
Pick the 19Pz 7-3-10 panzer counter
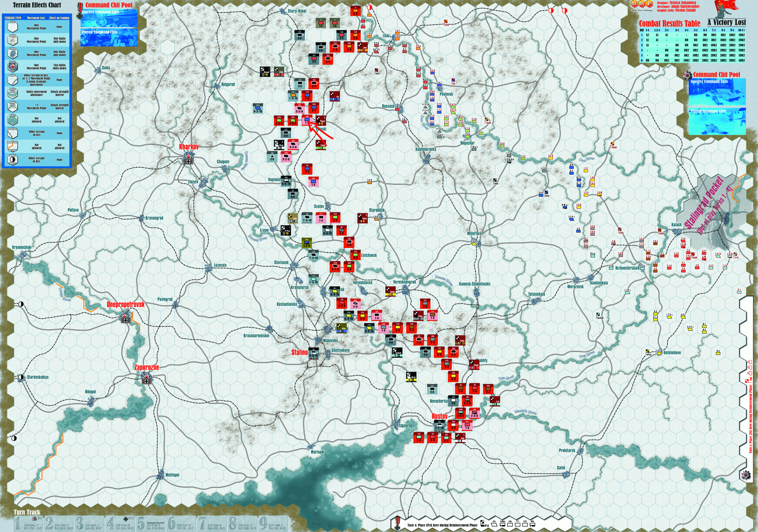click(293, 96)
